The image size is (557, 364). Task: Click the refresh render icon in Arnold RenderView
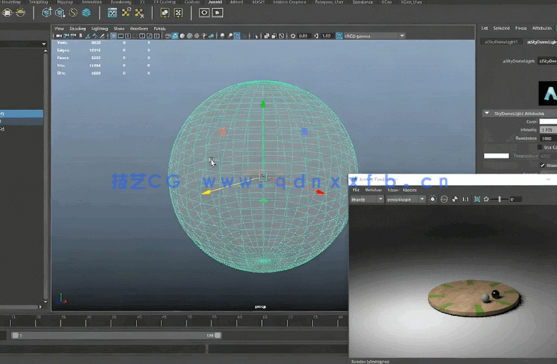[432, 199]
